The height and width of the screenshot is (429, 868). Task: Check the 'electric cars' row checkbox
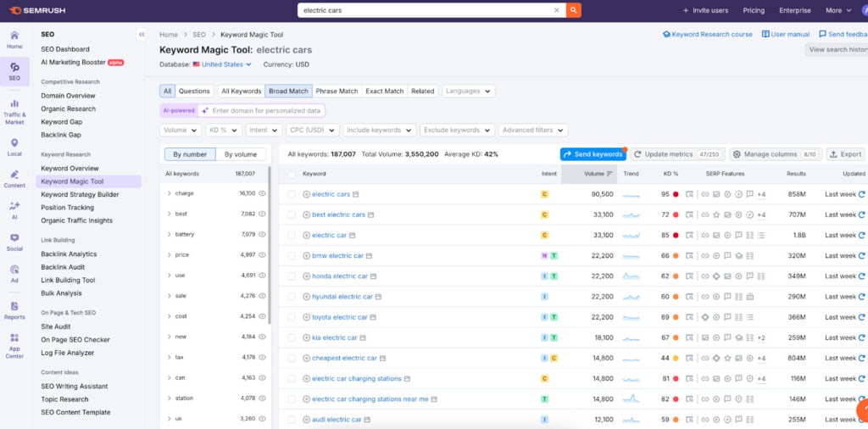(292, 194)
